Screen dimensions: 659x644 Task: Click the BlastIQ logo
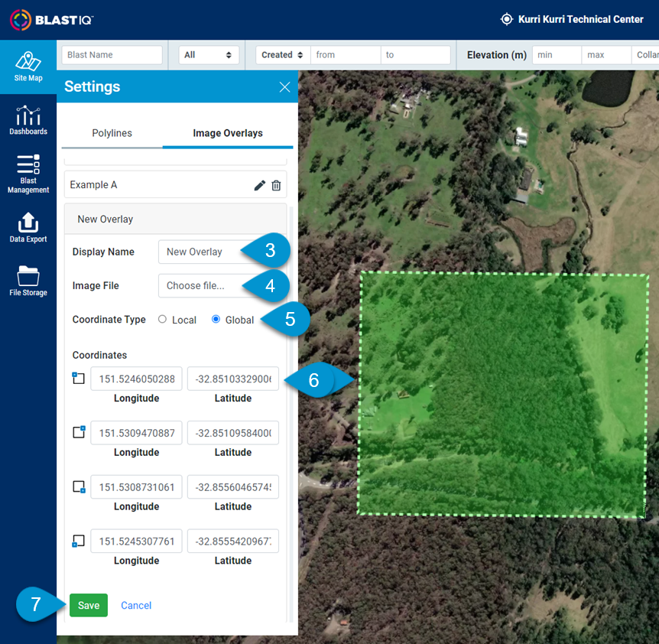pyautogui.click(x=51, y=20)
